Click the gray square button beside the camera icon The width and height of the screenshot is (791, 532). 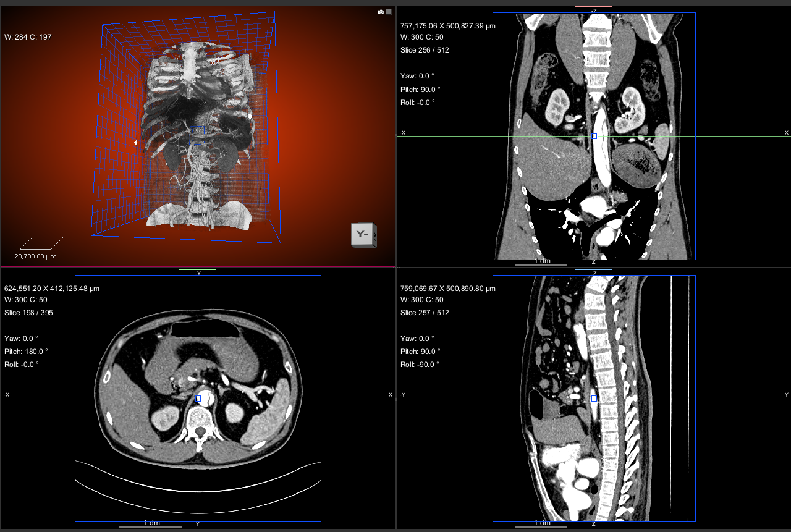tap(389, 12)
